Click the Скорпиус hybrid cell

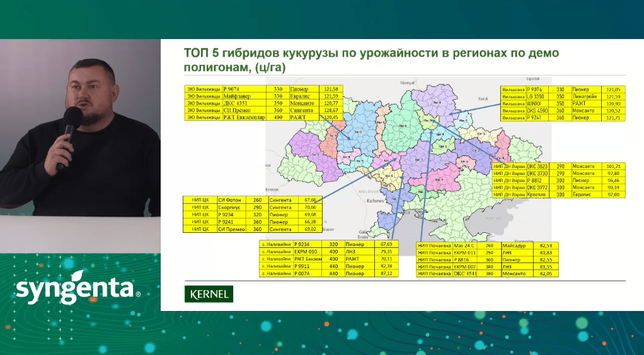tap(231, 207)
